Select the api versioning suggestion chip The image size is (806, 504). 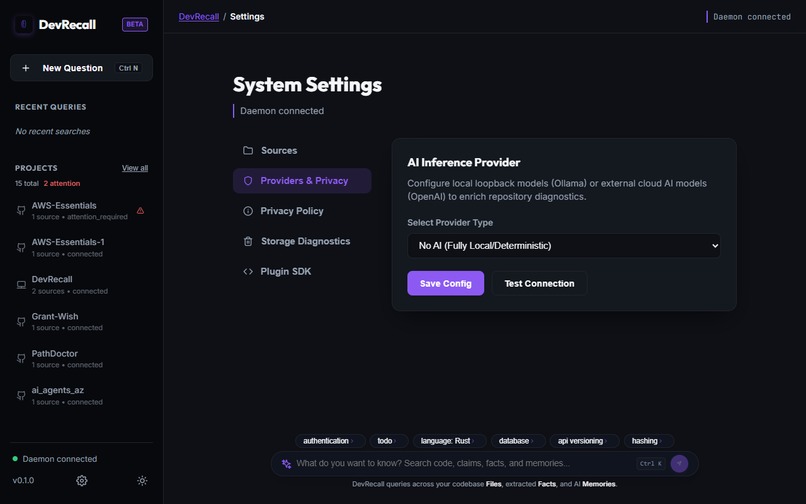point(584,441)
